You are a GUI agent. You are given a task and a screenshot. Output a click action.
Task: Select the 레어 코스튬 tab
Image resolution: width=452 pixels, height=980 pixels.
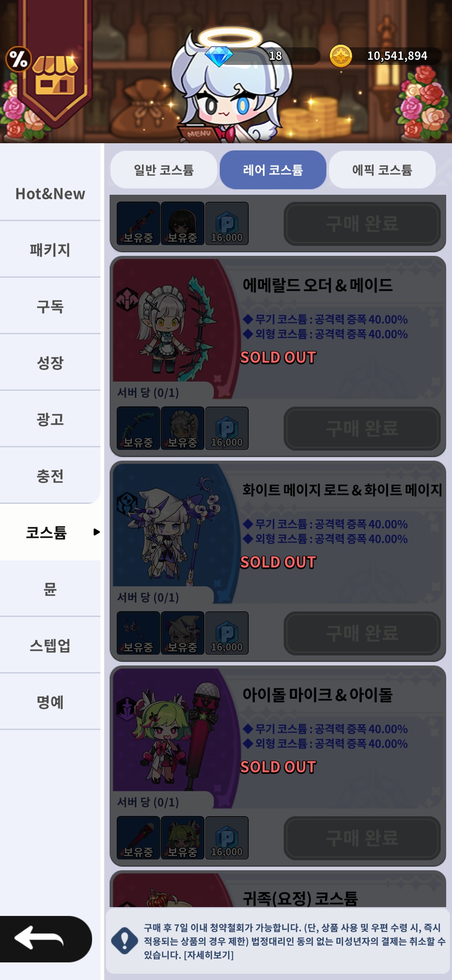pos(273,170)
